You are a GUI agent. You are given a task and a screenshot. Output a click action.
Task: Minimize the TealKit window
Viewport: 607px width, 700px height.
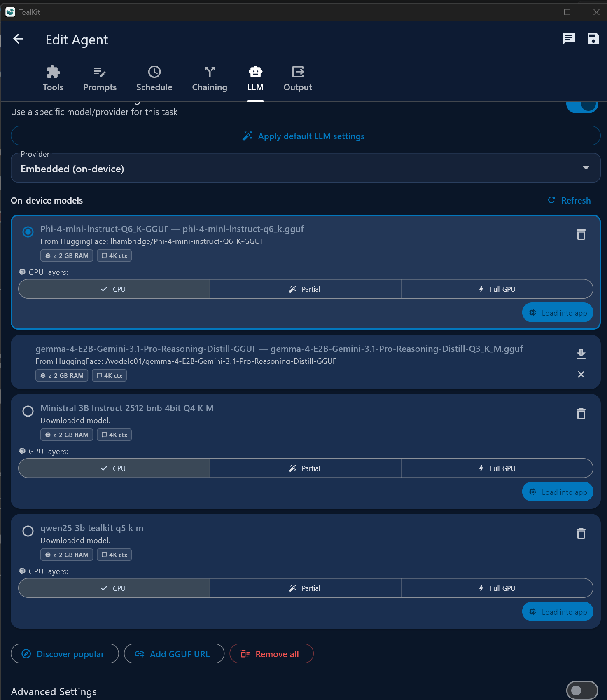click(539, 12)
